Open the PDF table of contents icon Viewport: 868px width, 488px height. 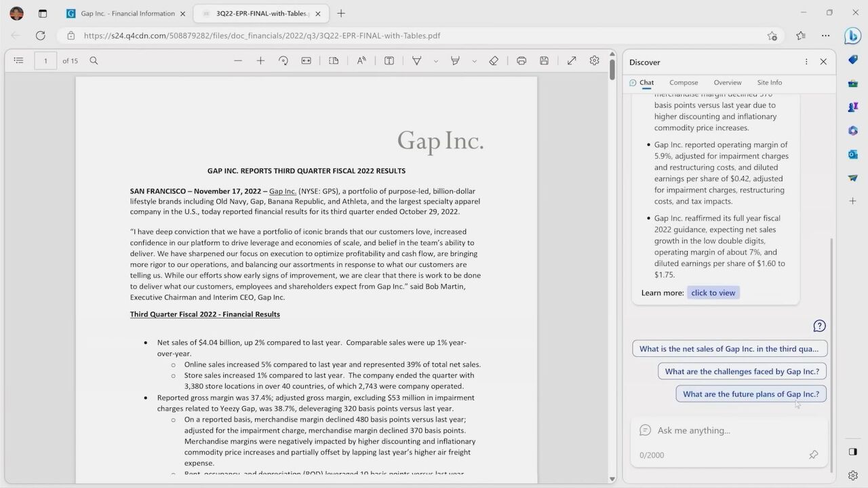coord(18,60)
